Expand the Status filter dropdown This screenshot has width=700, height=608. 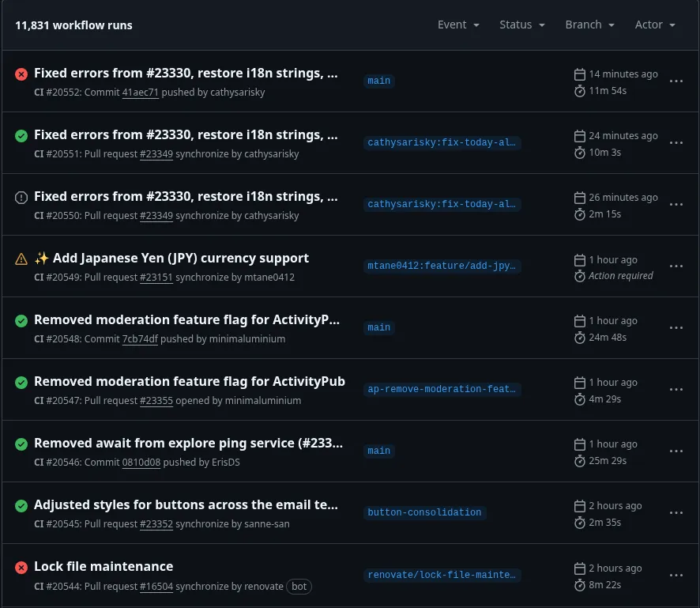(x=522, y=25)
